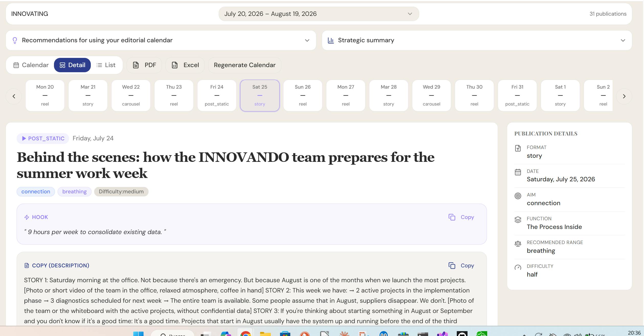Click the lightbulb recommendations icon
Screen dimensions: 644x336
pos(15,40)
